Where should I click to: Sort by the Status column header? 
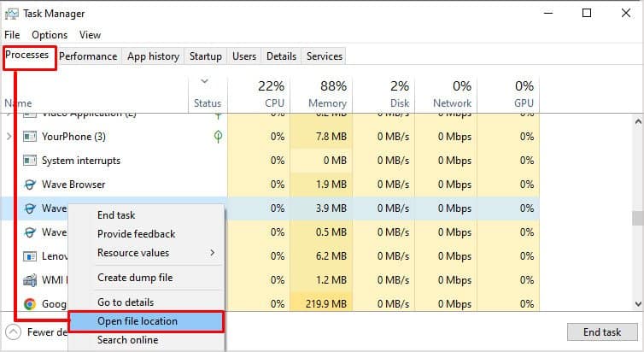(x=208, y=95)
